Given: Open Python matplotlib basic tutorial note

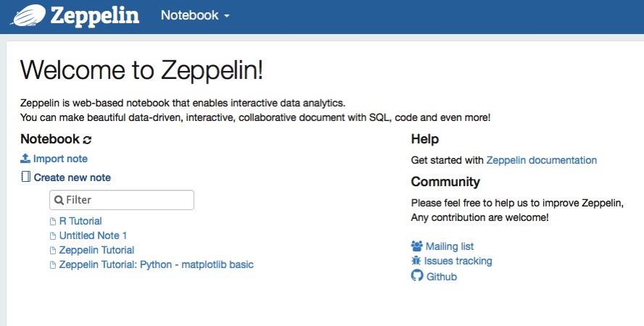Looking at the screenshot, I should [x=156, y=264].
